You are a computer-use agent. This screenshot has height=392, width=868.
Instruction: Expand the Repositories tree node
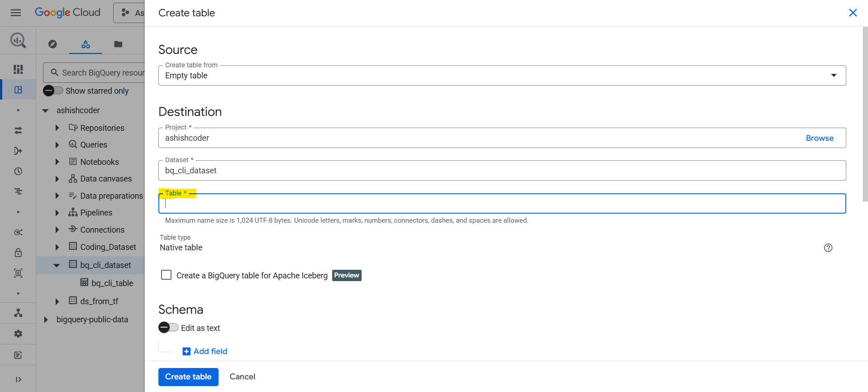(57, 128)
